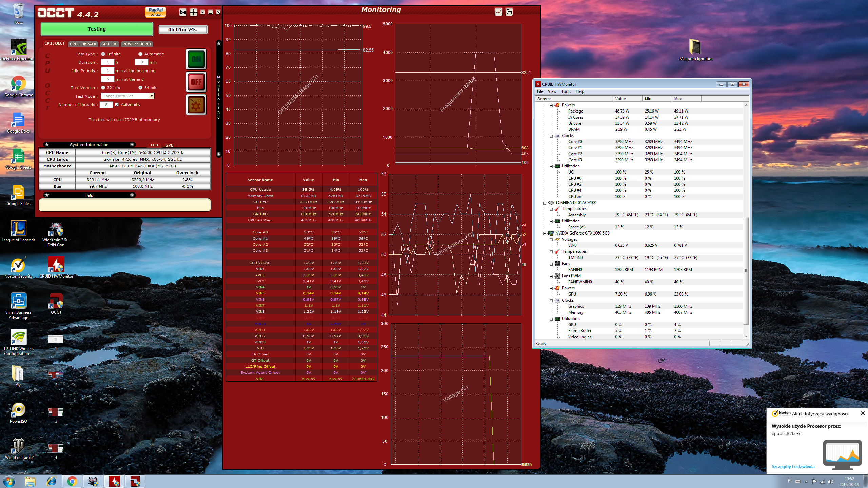Collapse the Fans PWM node in HWMonitor
The width and height of the screenshot is (868, 488).
click(x=551, y=276)
